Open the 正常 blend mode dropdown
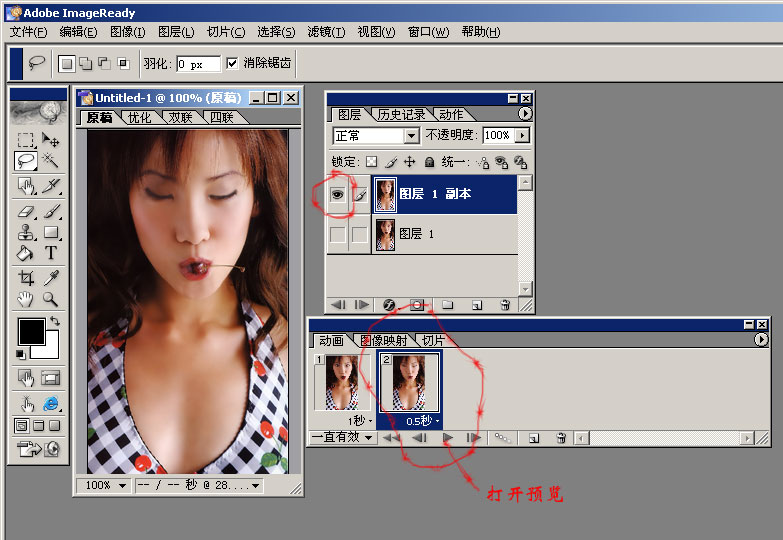Screen dimensions: 783x540 pyautogui.click(x=410, y=136)
